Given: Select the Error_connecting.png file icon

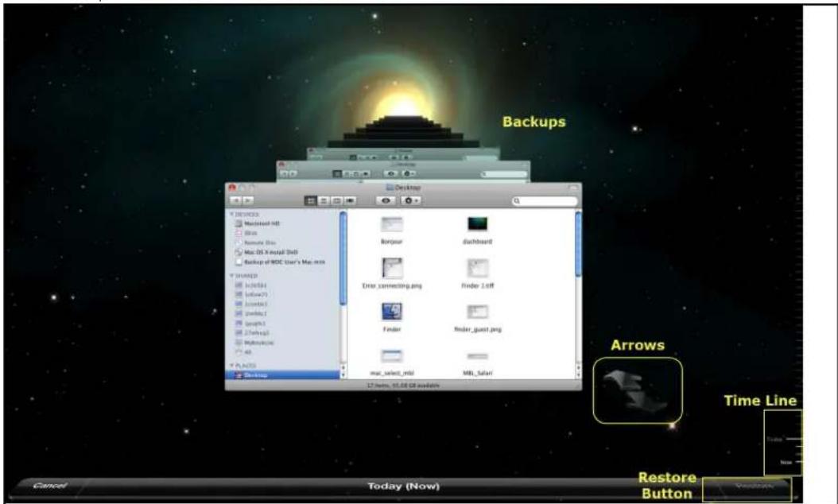Looking at the screenshot, I should click(392, 269).
